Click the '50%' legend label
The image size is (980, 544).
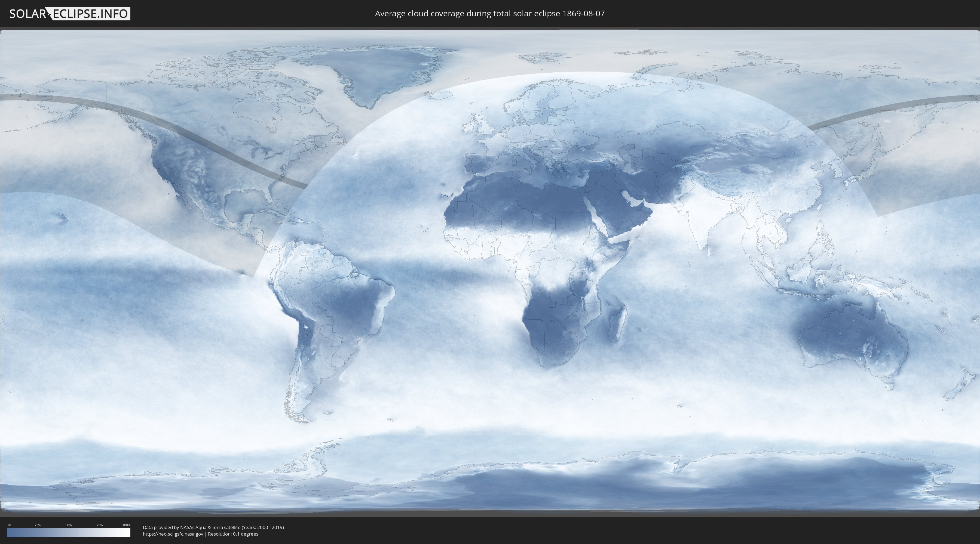tap(69, 525)
